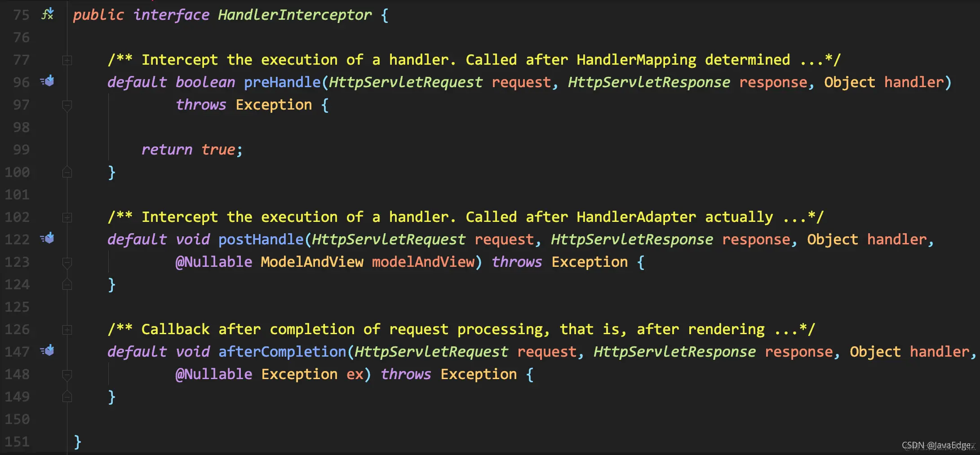Unfold the Javadoc comment on line 126
The width and height of the screenshot is (980, 455).
pos(67,330)
